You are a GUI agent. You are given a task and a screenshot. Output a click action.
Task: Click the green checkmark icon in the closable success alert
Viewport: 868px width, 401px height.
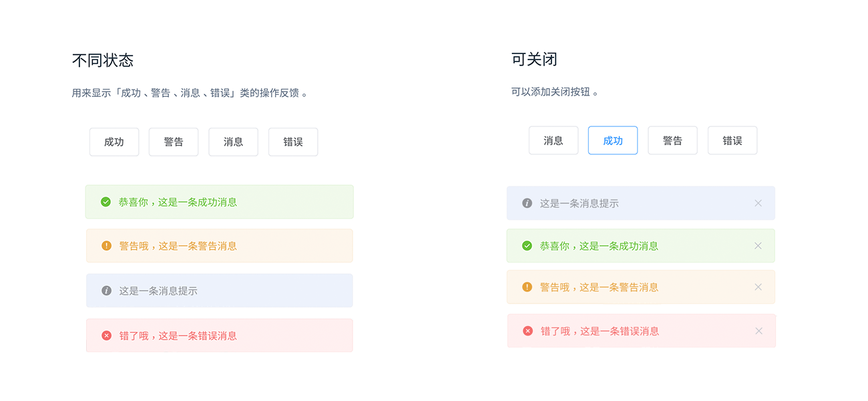click(x=527, y=246)
